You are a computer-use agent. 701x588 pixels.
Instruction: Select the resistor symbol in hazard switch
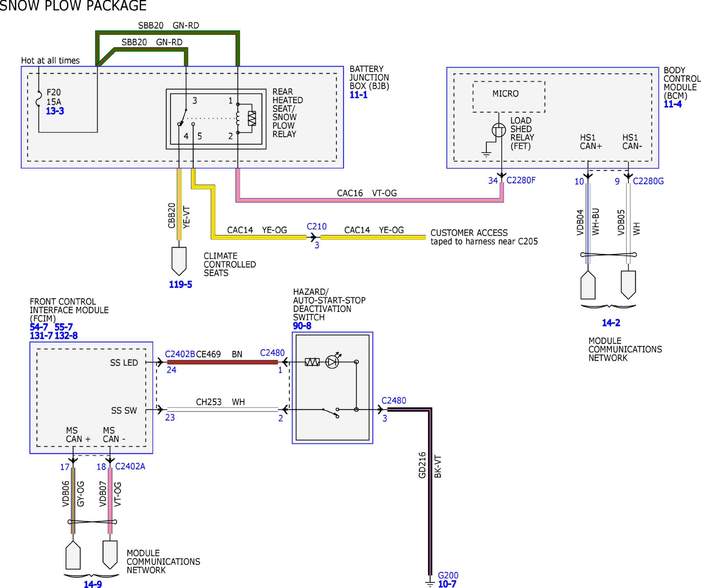[312, 362]
